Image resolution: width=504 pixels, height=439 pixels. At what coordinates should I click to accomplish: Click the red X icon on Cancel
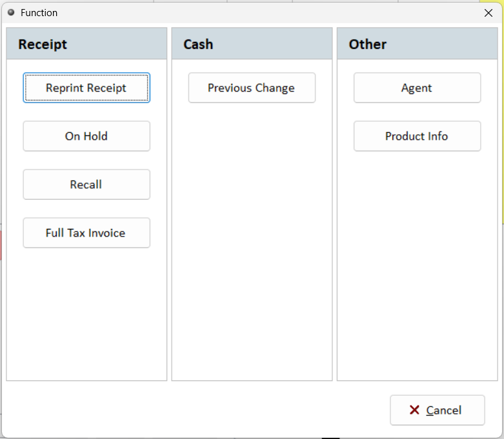414,410
